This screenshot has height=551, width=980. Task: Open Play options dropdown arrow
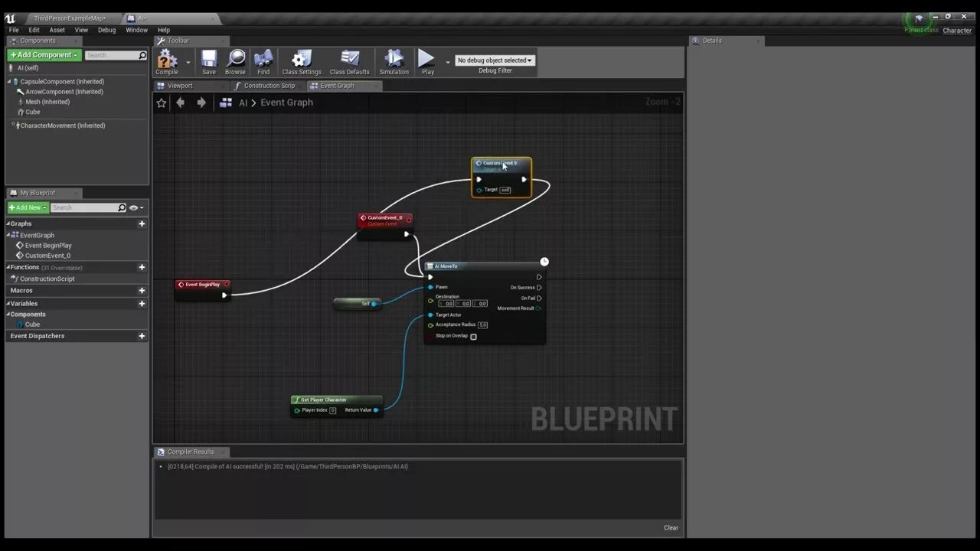[x=447, y=62]
